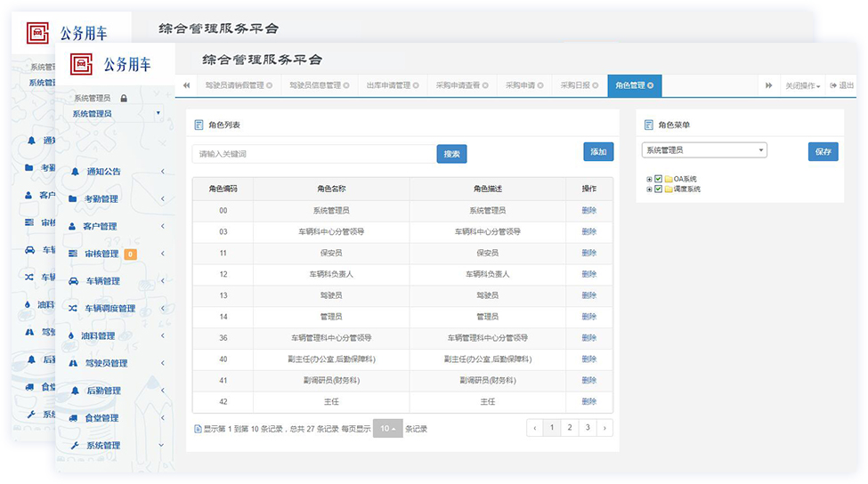
Task: Open the page size dropdown showing 10
Action: [x=387, y=428]
